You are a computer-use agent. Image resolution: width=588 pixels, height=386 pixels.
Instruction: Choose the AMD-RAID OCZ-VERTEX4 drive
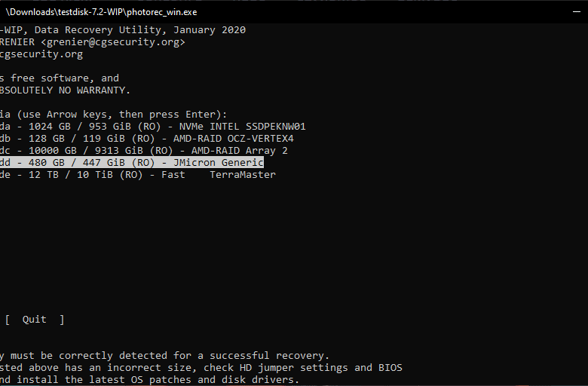(x=147, y=139)
